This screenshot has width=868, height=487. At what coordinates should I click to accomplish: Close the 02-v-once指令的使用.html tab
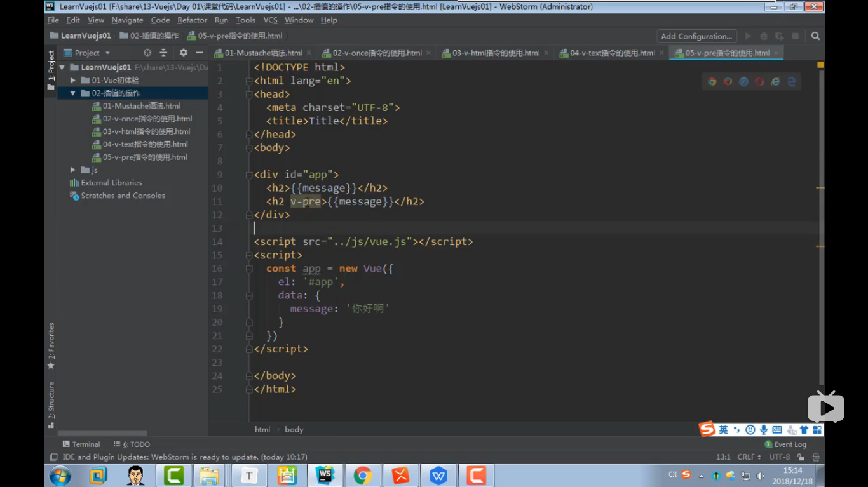pyautogui.click(x=428, y=53)
